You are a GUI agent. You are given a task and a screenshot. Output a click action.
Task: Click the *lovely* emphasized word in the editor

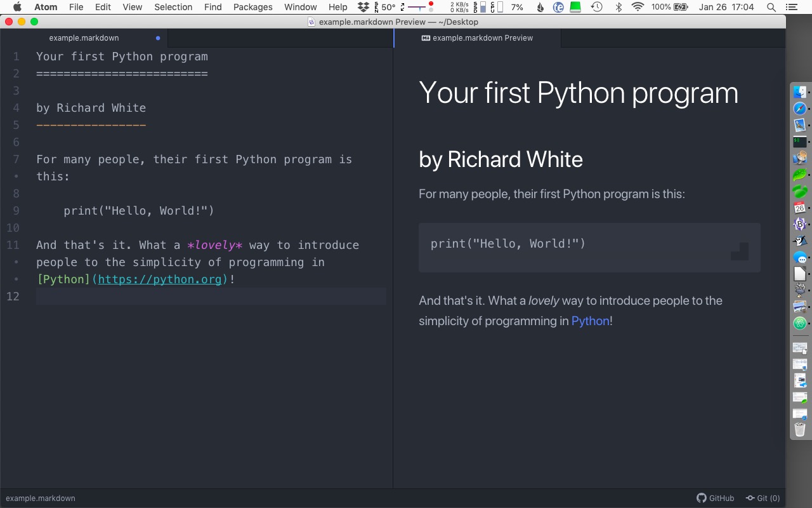215,245
